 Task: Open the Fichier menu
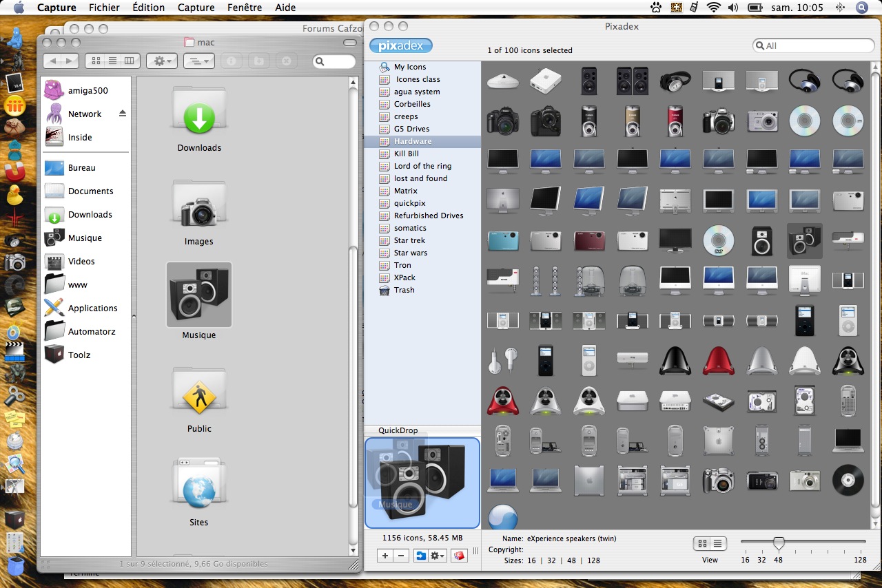coord(104,8)
